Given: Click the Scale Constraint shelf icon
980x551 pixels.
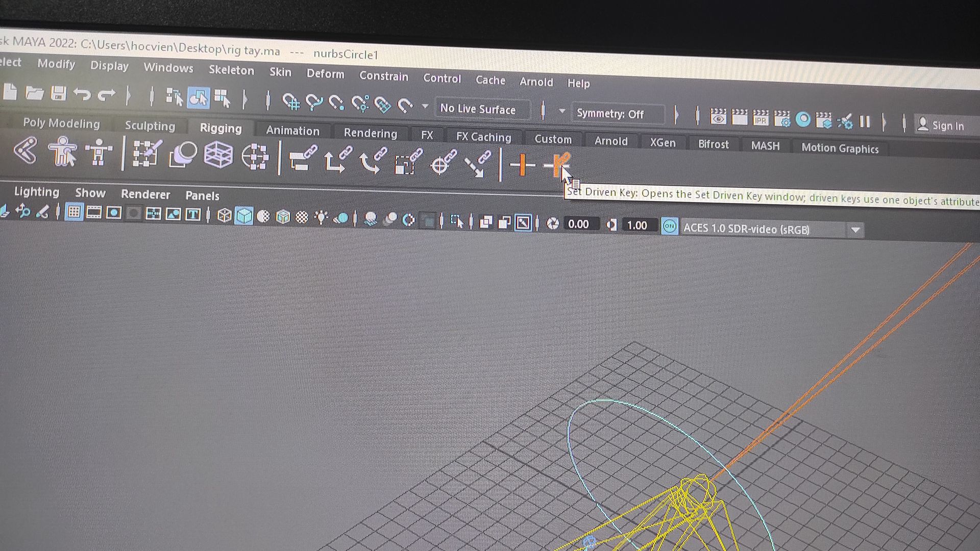Looking at the screenshot, I should tap(409, 162).
